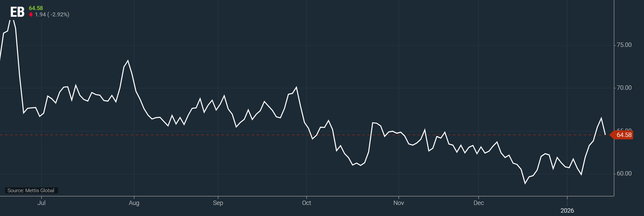Click the EB ticker symbol logo
Screen dimensions: 644x216
(17, 12)
